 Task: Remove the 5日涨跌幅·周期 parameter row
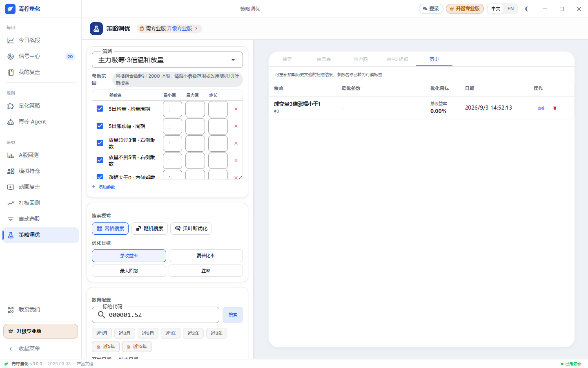point(236,126)
